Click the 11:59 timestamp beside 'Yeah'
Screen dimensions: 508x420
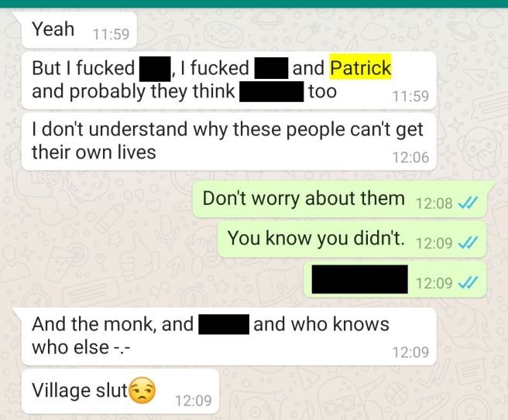point(111,34)
